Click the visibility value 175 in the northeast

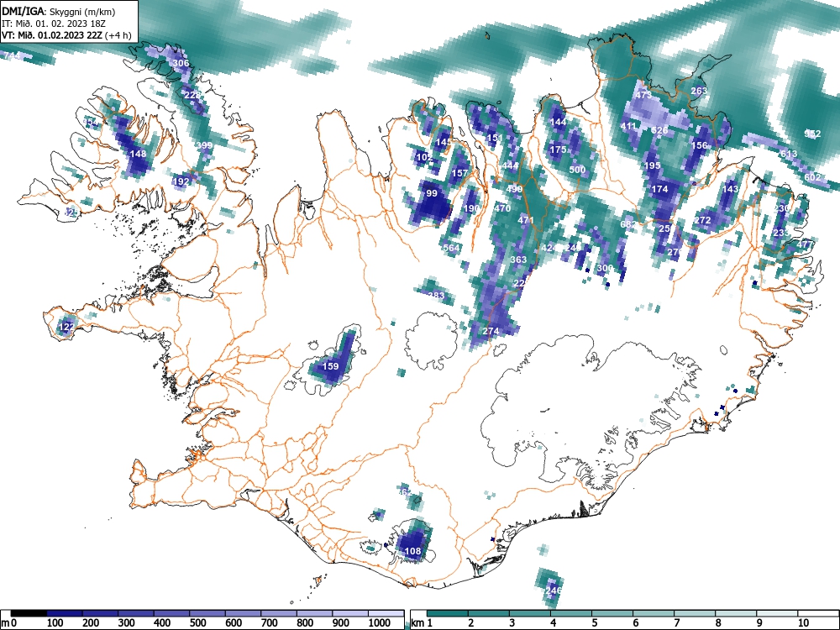559,150
